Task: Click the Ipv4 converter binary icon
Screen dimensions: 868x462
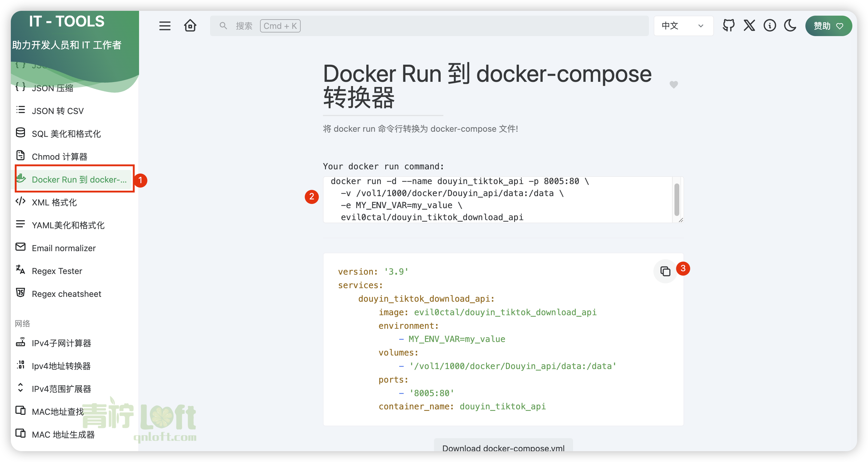Action: (x=20, y=365)
